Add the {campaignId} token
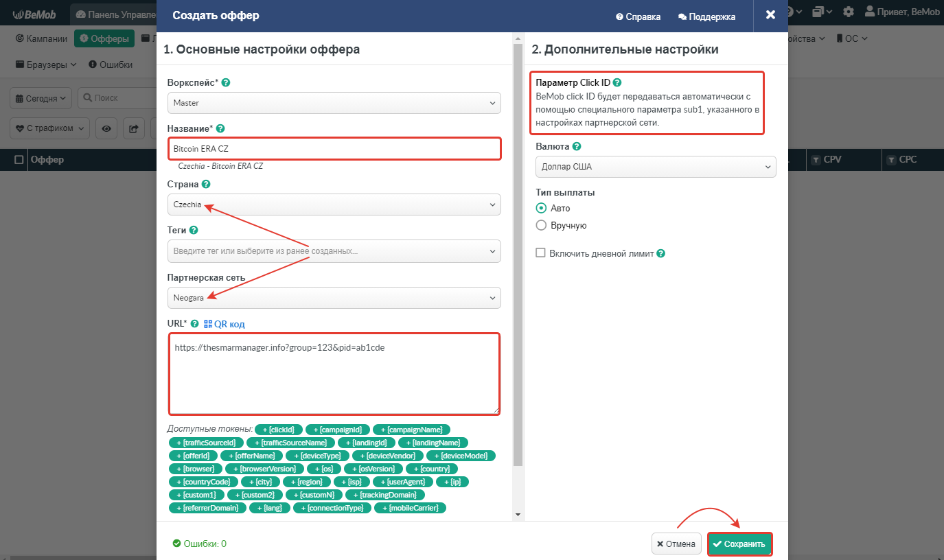This screenshot has height=560, width=944. [338, 430]
